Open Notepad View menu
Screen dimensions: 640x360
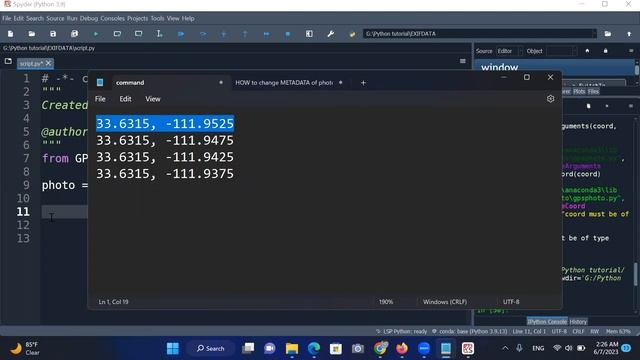pyautogui.click(x=153, y=99)
